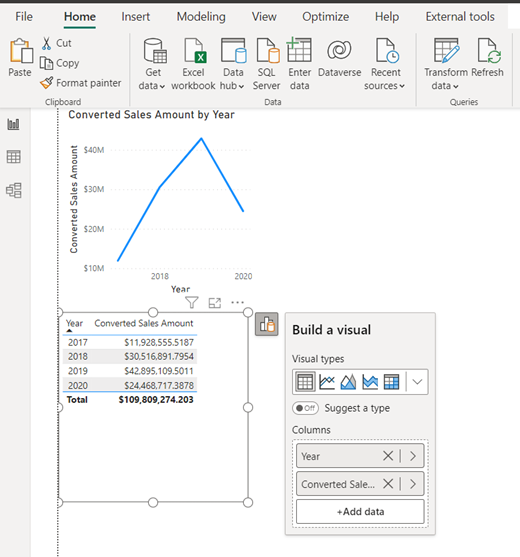Switch to Report view in sidebar
The height and width of the screenshot is (557, 520).
click(x=14, y=124)
